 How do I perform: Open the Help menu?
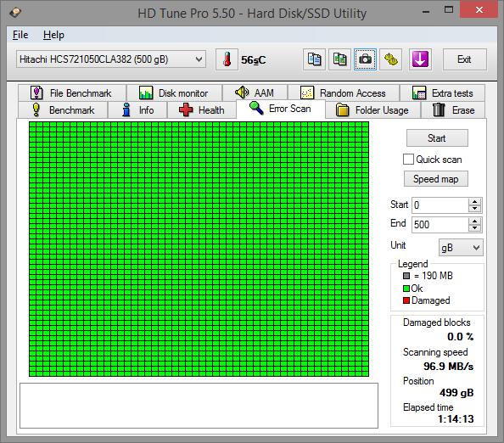click(53, 35)
